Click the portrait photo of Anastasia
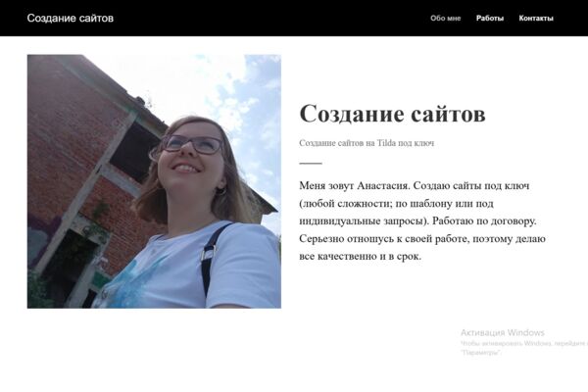Viewport: 588px width, 392px height. pos(154,181)
